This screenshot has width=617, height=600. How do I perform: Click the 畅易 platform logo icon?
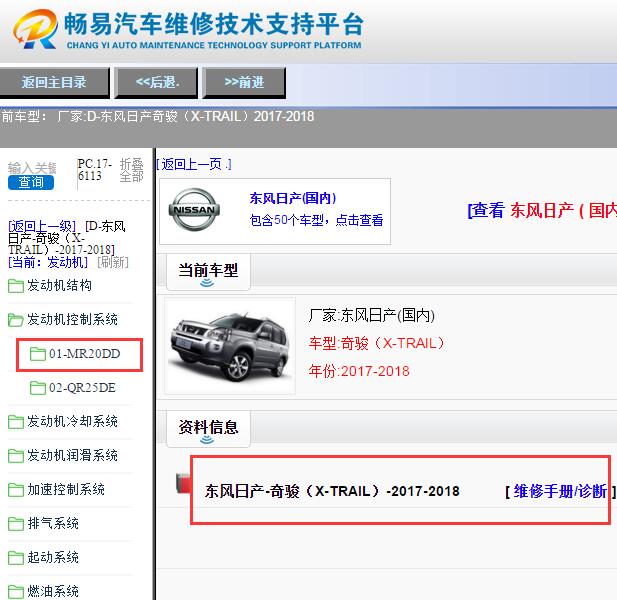[35, 30]
